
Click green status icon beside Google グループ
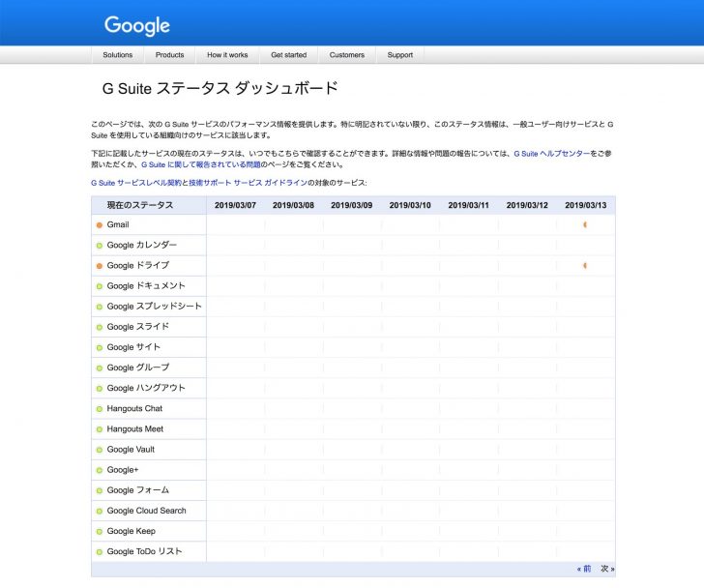point(100,368)
